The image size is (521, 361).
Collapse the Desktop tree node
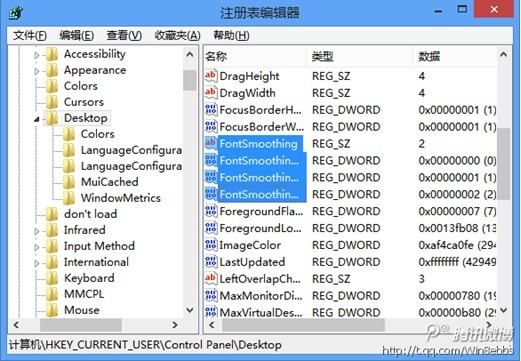37,119
